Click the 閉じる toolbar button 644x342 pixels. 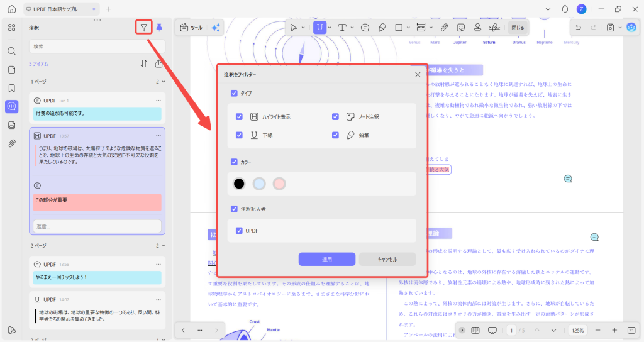pos(518,28)
